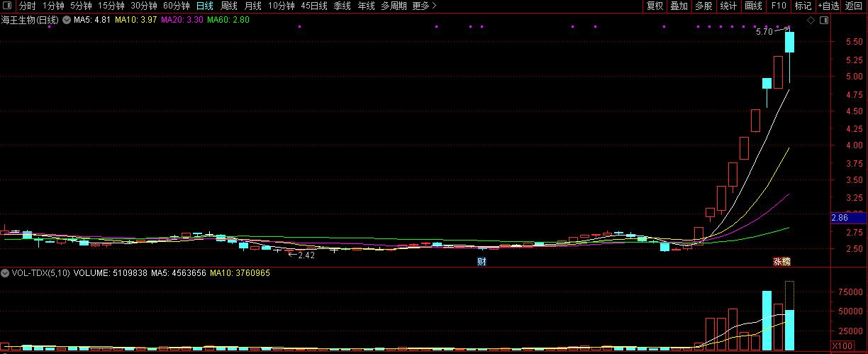Add stock via +自选 button

point(828,6)
